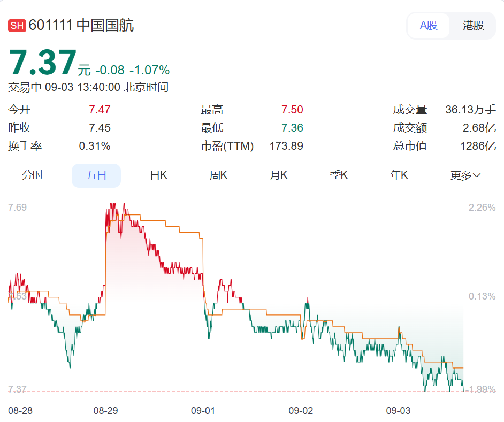Click the 09-03 date marker on the chart axis
The width and height of the screenshot is (504, 422).
[398, 411]
